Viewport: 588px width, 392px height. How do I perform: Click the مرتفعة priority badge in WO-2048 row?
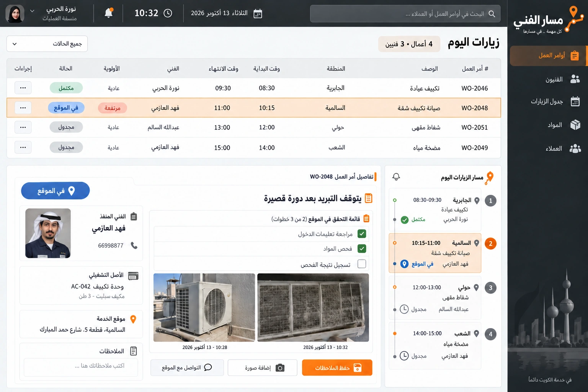pyautogui.click(x=113, y=108)
